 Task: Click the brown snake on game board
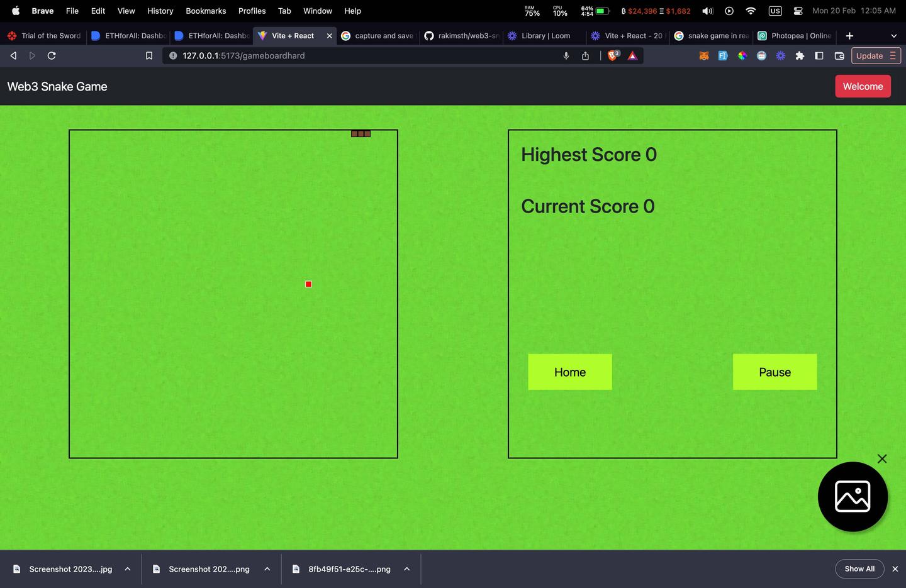coord(361,133)
